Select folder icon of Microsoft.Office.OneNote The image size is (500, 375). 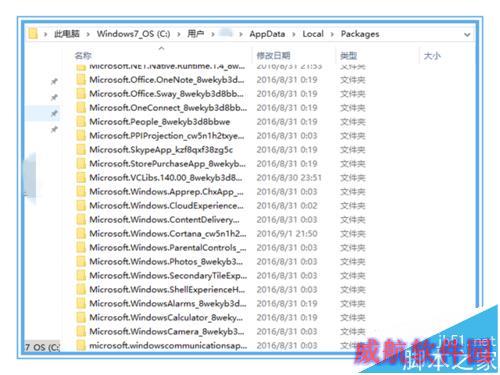[x=81, y=80]
